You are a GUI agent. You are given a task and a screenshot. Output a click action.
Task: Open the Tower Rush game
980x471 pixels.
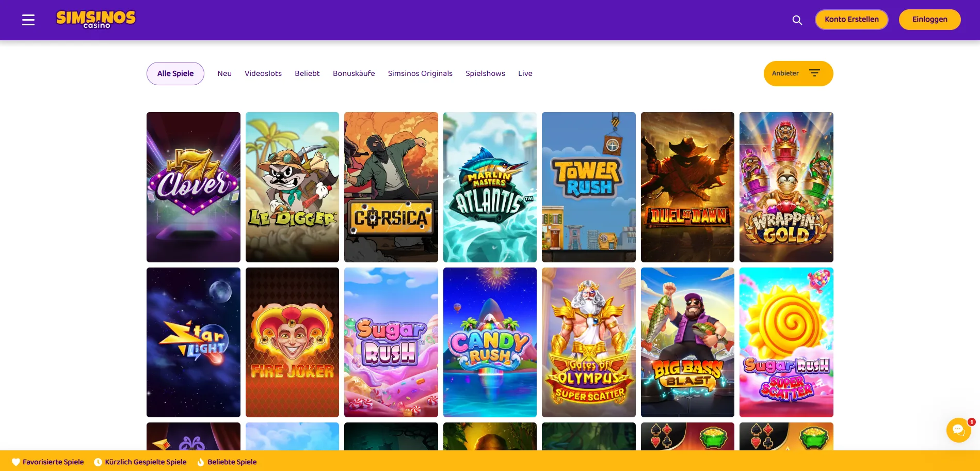[x=589, y=187]
